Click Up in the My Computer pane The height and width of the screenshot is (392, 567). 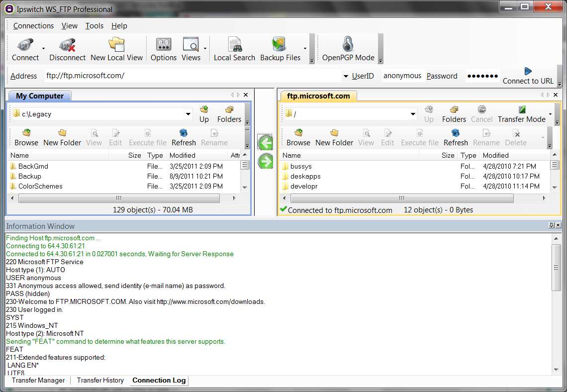click(204, 114)
